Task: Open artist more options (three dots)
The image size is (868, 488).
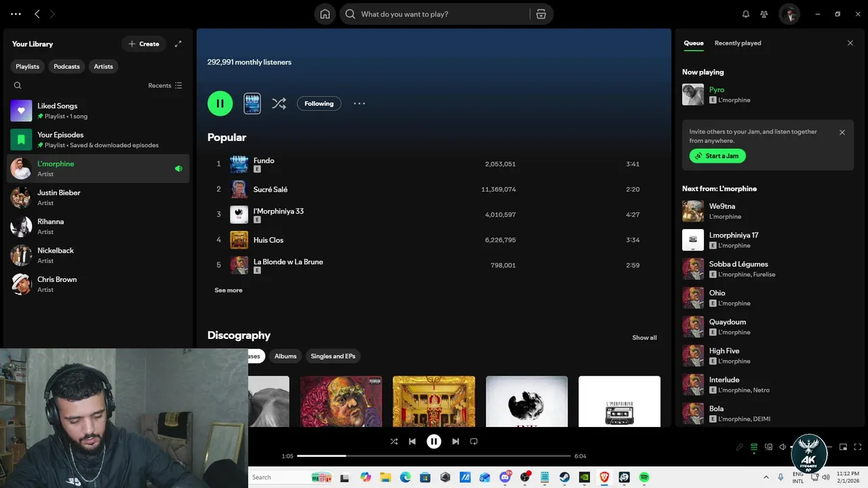Action: (359, 104)
